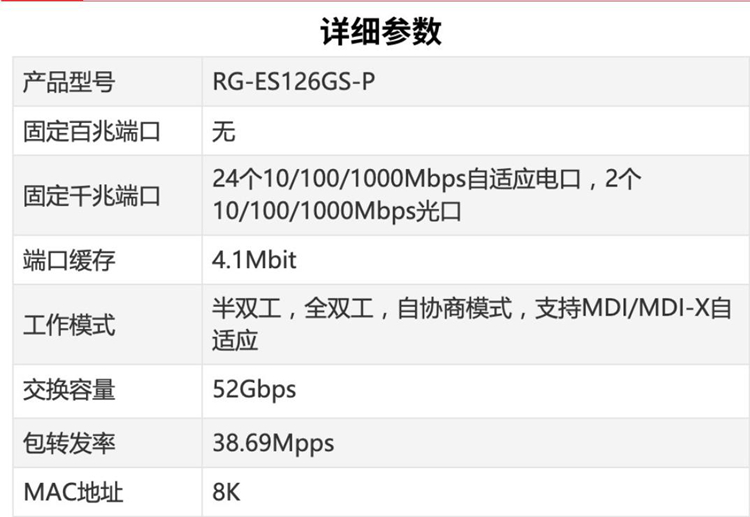The width and height of the screenshot is (750, 517).
Task: Click the 10/100/1000Mbps光口 text line
Action: pyautogui.click(x=337, y=211)
